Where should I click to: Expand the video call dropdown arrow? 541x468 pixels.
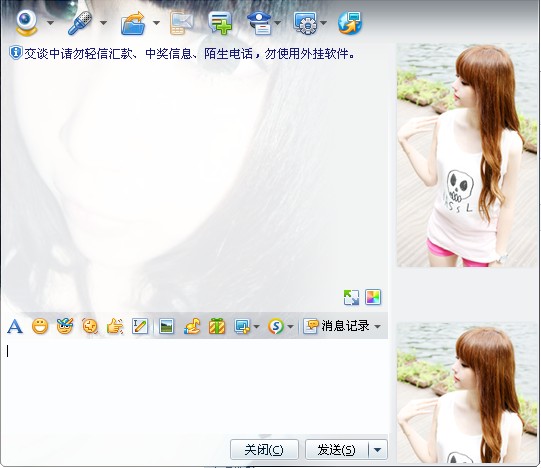(x=50, y=23)
